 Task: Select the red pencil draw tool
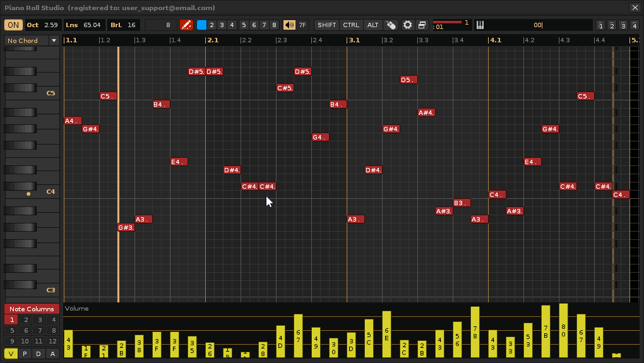[x=186, y=25]
